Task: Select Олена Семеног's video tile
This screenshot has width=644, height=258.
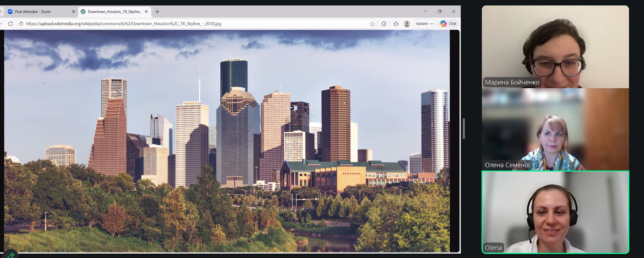Action: click(x=555, y=129)
